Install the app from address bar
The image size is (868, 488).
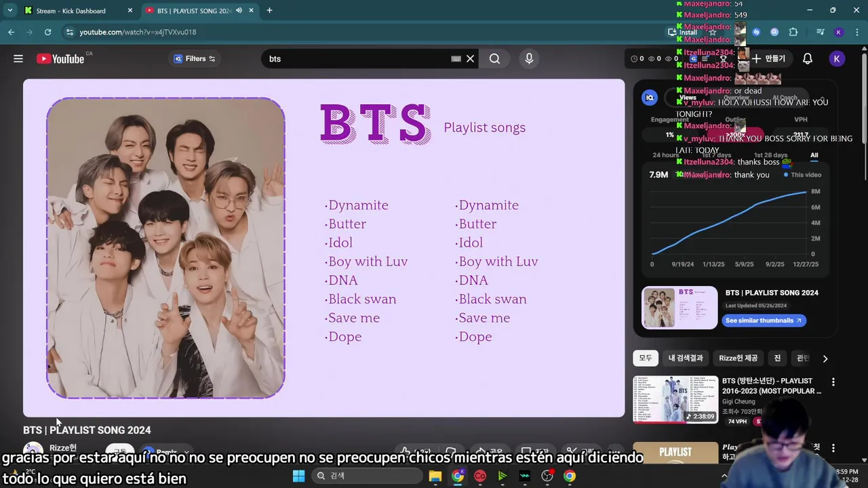tap(683, 32)
